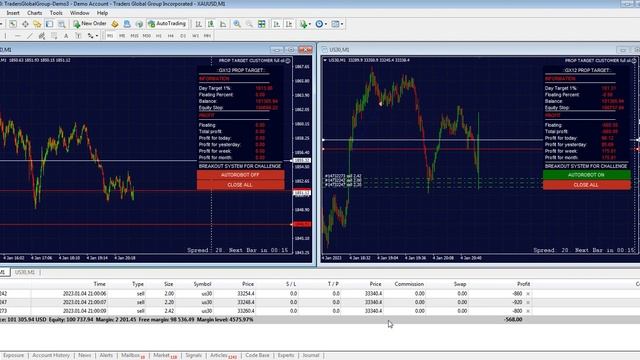Toggle the Terminal window icon
Viewport: 640px width, 360px height.
[49, 24]
